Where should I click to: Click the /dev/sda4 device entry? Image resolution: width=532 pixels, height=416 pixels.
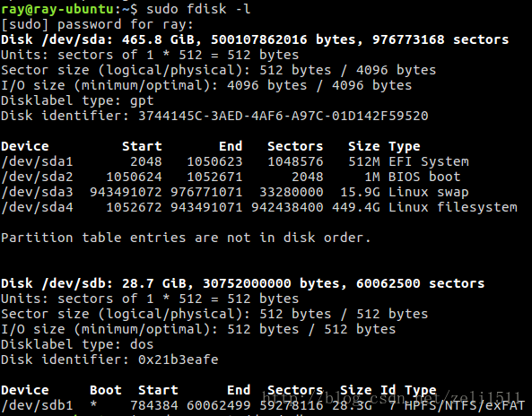coord(37,207)
